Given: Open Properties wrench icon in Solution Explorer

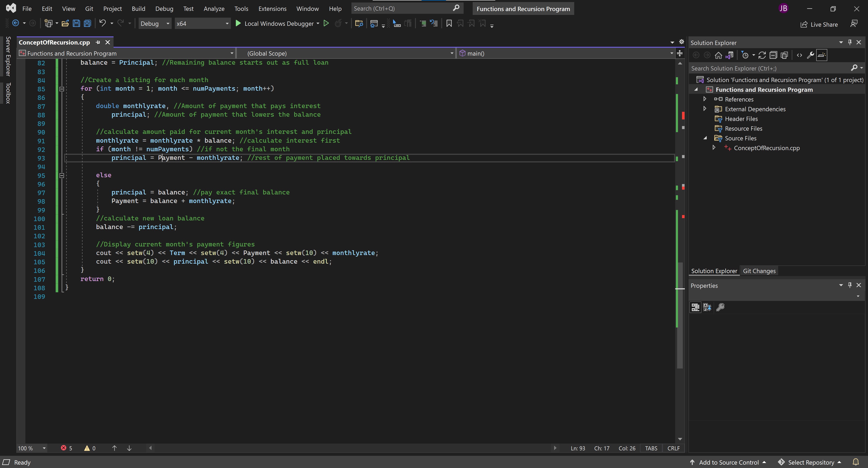Looking at the screenshot, I should (x=810, y=55).
